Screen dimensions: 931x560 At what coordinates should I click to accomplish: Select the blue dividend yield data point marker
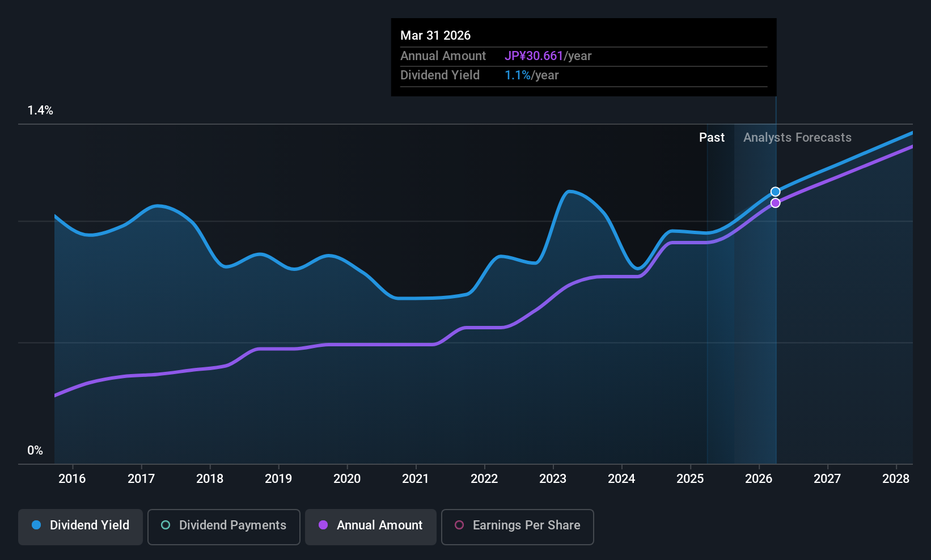click(775, 192)
